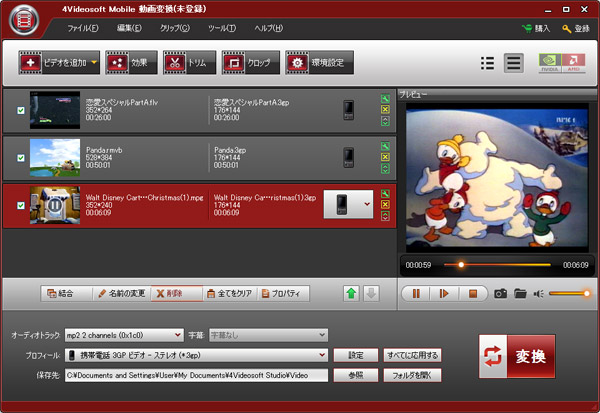Click move up/down icon in Panda row

coord(385,169)
